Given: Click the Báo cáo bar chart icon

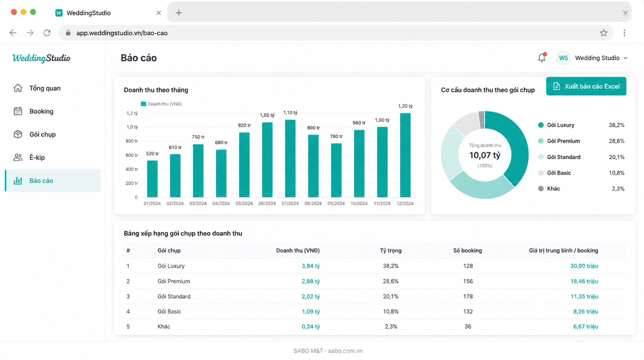Looking at the screenshot, I should click(x=18, y=180).
